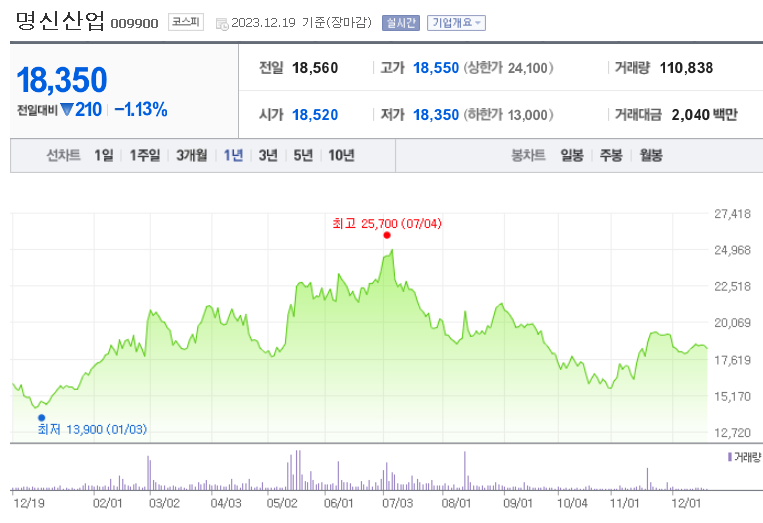Click the 고가 value 18,550
Viewport: 763px width, 523px height.
[x=436, y=68]
